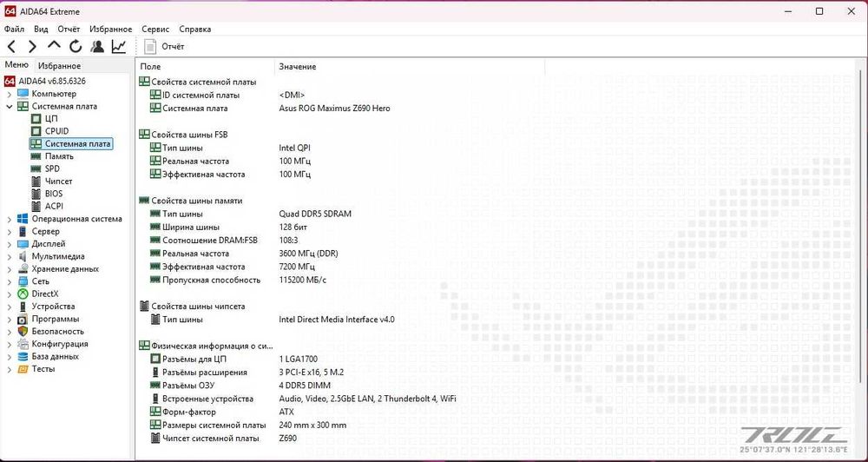Open the Избранное menu in menu bar
The height and width of the screenshot is (462, 868).
[111, 29]
